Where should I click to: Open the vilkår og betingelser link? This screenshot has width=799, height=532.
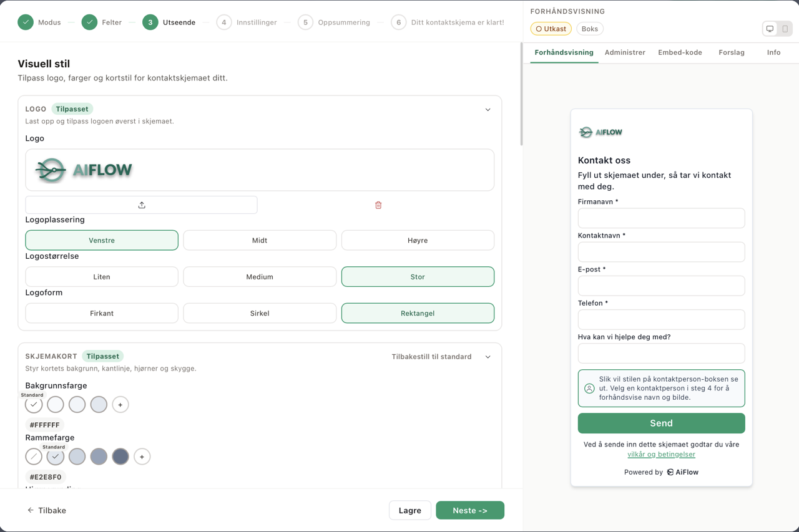point(661,454)
